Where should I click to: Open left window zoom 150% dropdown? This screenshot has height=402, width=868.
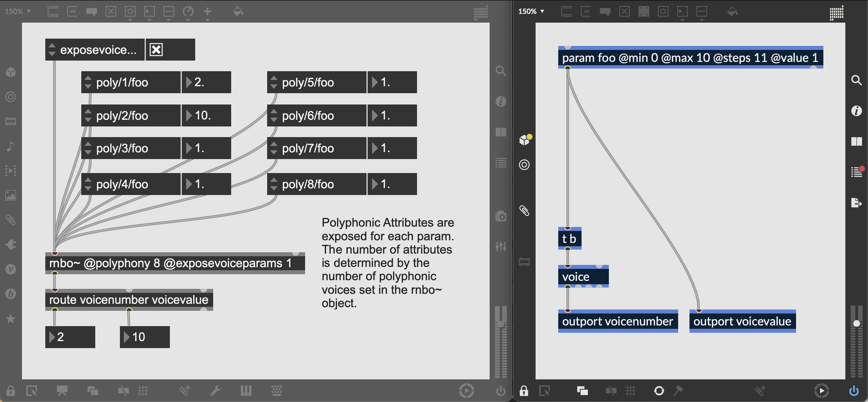18,11
